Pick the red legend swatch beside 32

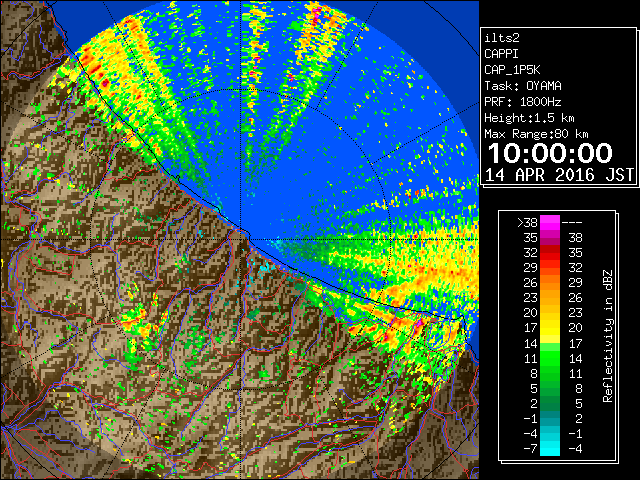[550, 253]
